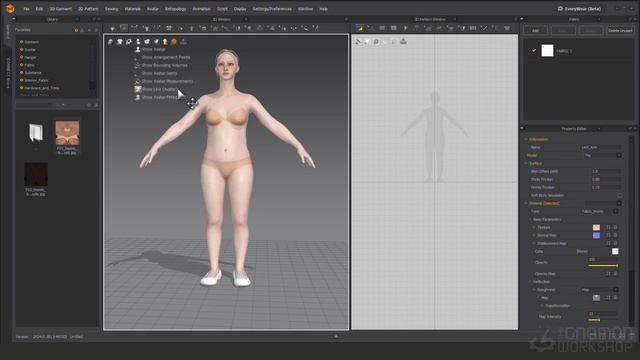The height and width of the screenshot is (360, 640).
Task: Click the internal rectangle tool in 2D toolbar
Action: [x=393, y=28]
